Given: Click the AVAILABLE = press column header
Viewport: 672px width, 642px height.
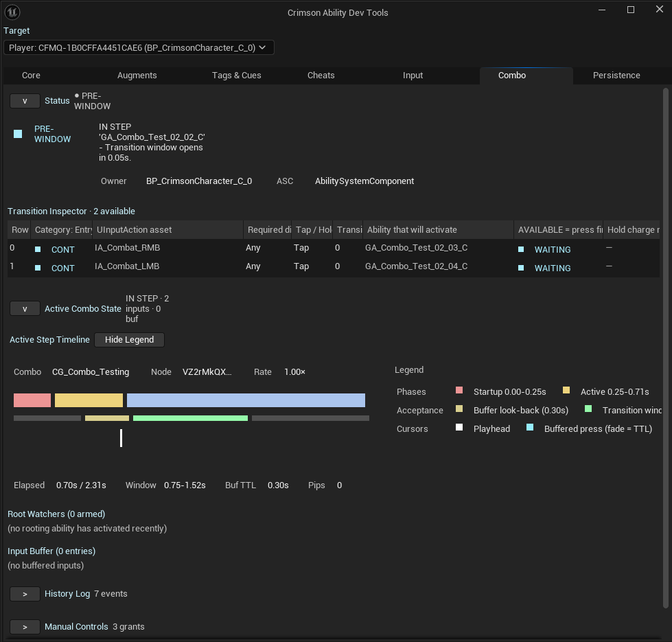Looking at the screenshot, I should 559,230.
